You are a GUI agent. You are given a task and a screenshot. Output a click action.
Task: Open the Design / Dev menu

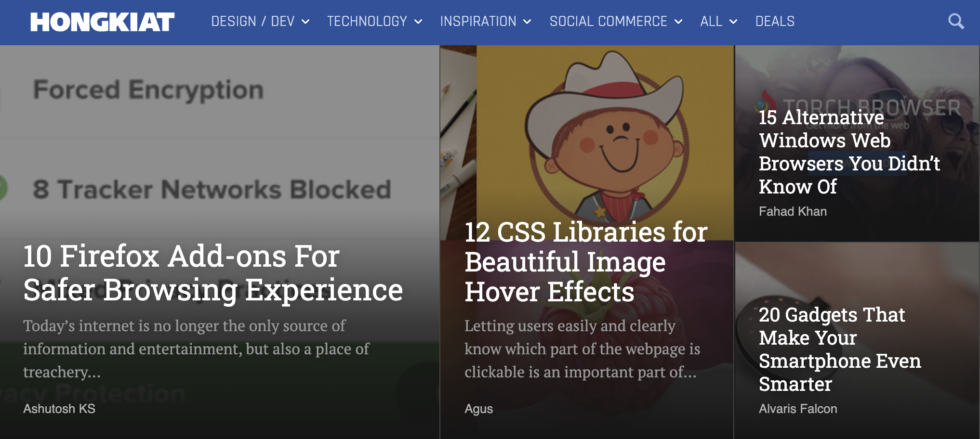click(x=252, y=22)
